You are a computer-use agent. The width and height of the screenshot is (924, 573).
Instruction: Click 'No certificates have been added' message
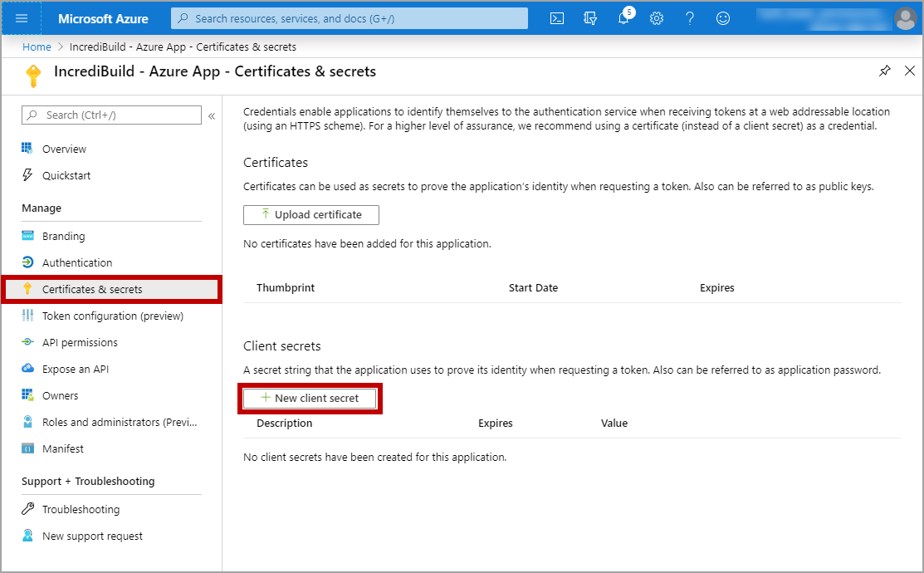tap(367, 243)
